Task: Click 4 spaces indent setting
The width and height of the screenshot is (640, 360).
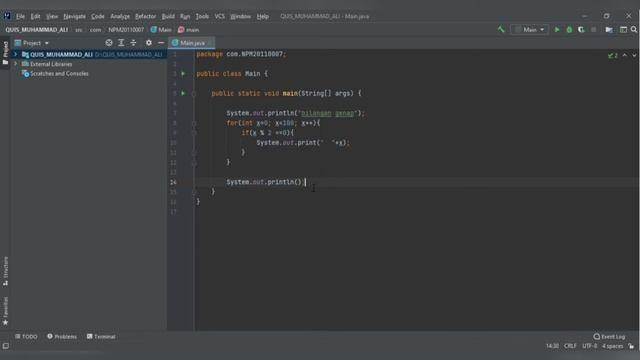Action: [x=612, y=346]
